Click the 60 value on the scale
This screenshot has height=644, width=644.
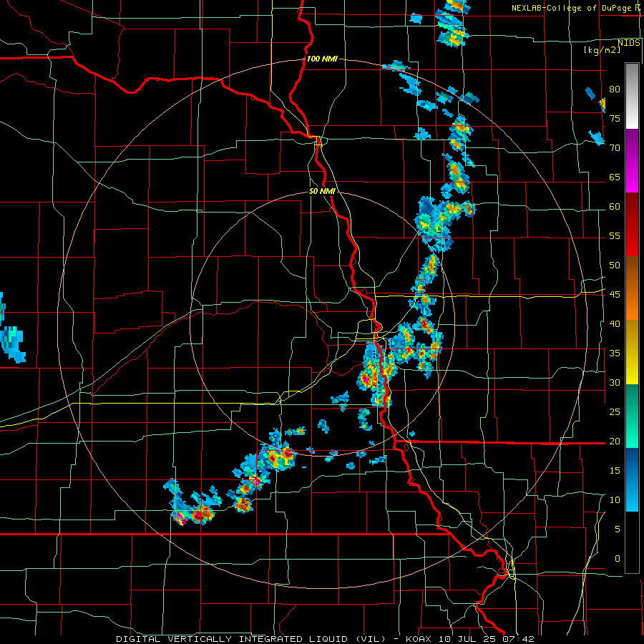(x=615, y=207)
